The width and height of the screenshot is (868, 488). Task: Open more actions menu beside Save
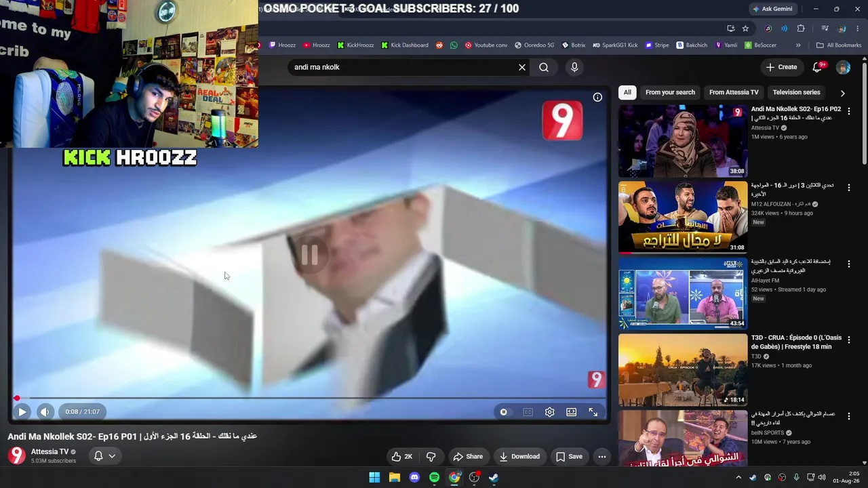pos(601,456)
